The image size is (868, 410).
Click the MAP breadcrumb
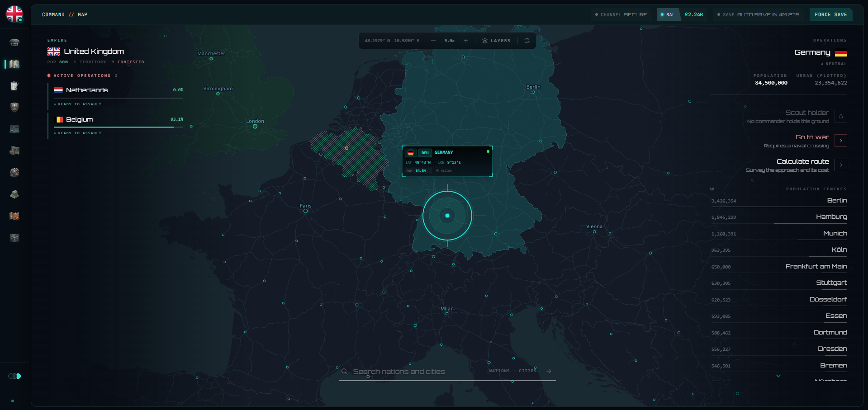pyautogui.click(x=82, y=14)
